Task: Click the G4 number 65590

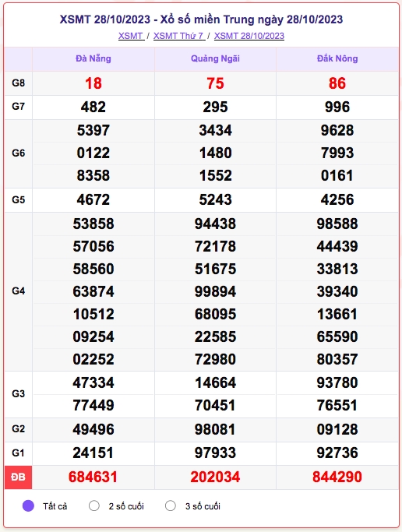Action: [337, 337]
